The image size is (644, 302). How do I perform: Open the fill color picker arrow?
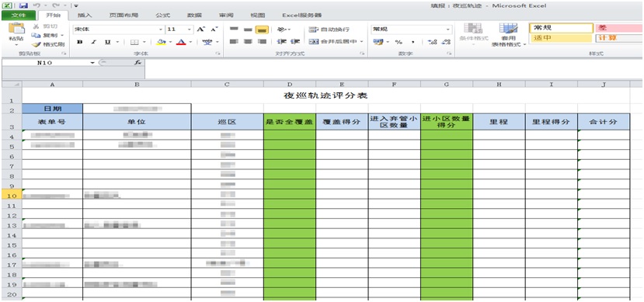click(x=170, y=42)
